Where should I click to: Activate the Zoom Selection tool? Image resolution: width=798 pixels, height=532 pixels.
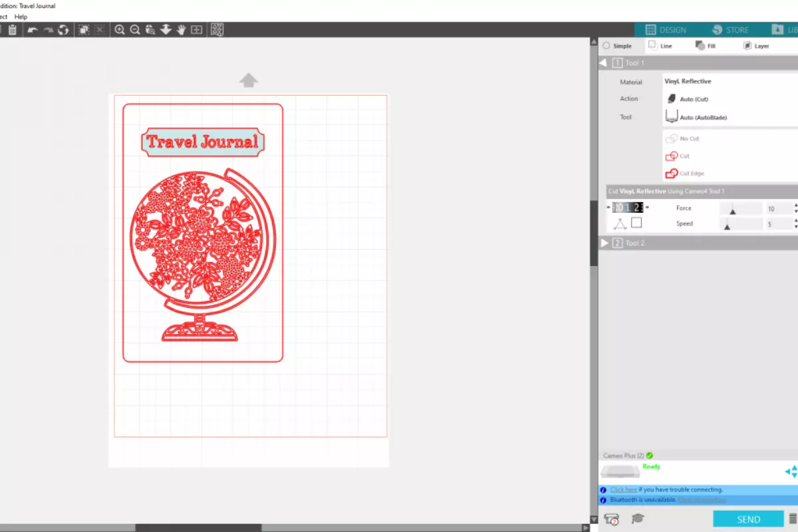pyautogui.click(x=150, y=30)
